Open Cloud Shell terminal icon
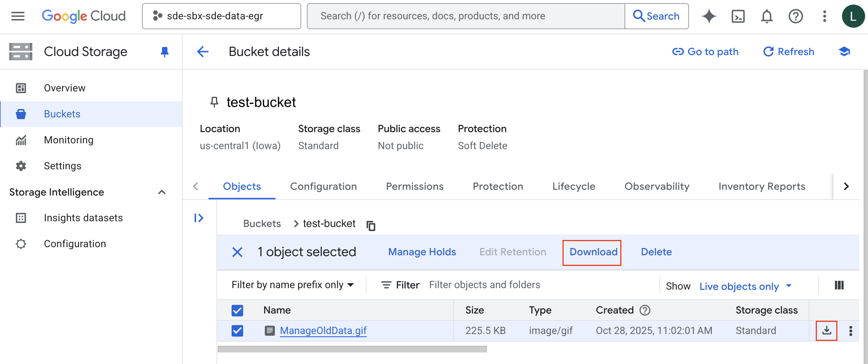This screenshot has width=868, height=364. pos(737,16)
